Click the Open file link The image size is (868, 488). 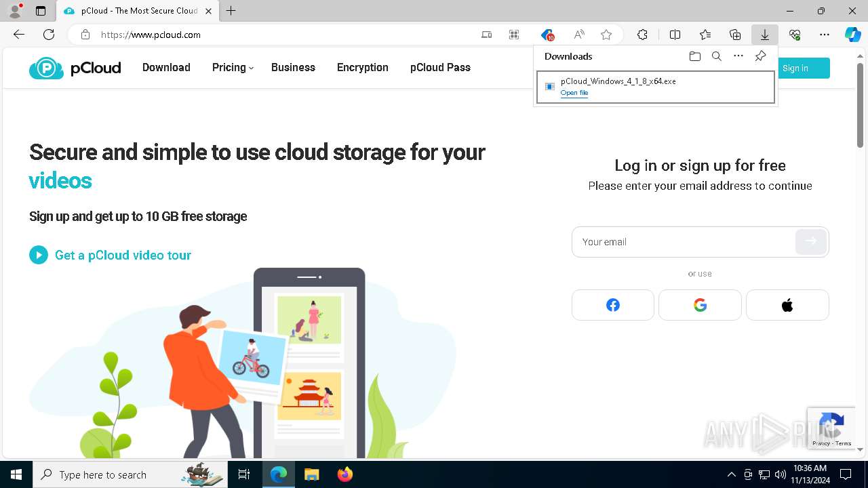click(x=574, y=93)
